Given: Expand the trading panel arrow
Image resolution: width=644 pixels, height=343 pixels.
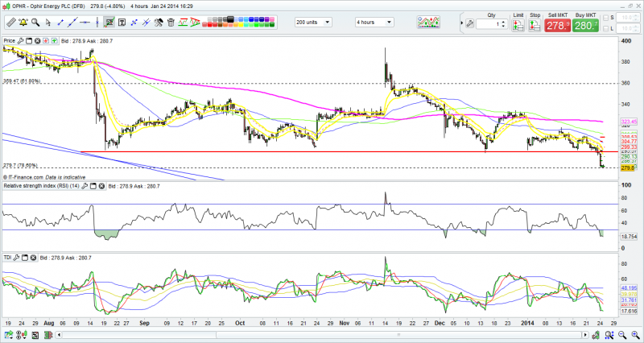Looking at the screenshot, I should point(461,23).
